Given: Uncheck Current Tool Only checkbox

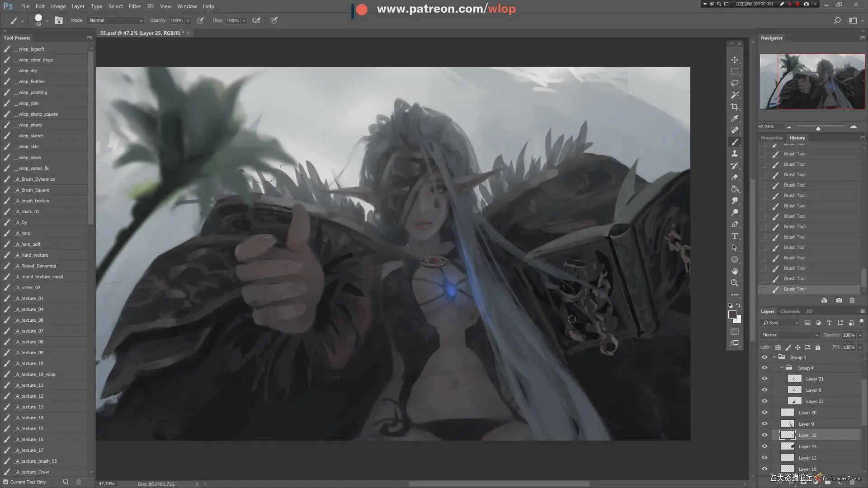Looking at the screenshot, I should tap(6, 482).
